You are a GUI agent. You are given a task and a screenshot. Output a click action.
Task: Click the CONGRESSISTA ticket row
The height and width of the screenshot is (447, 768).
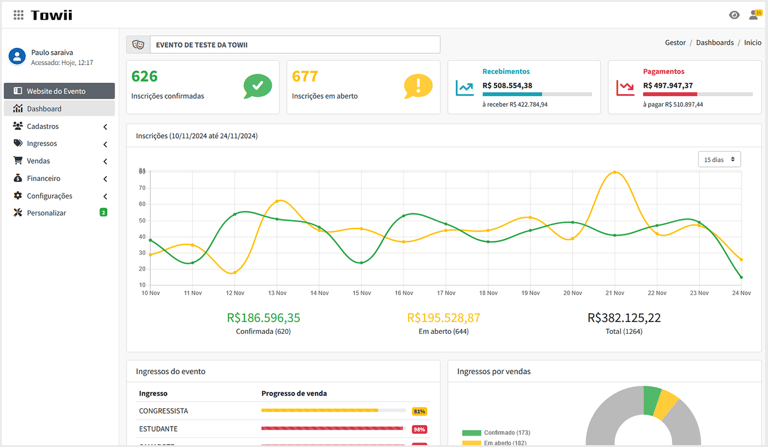283,411
